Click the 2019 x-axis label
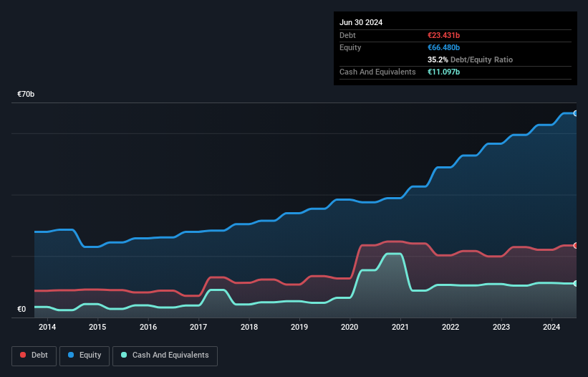 coord(299,327)
